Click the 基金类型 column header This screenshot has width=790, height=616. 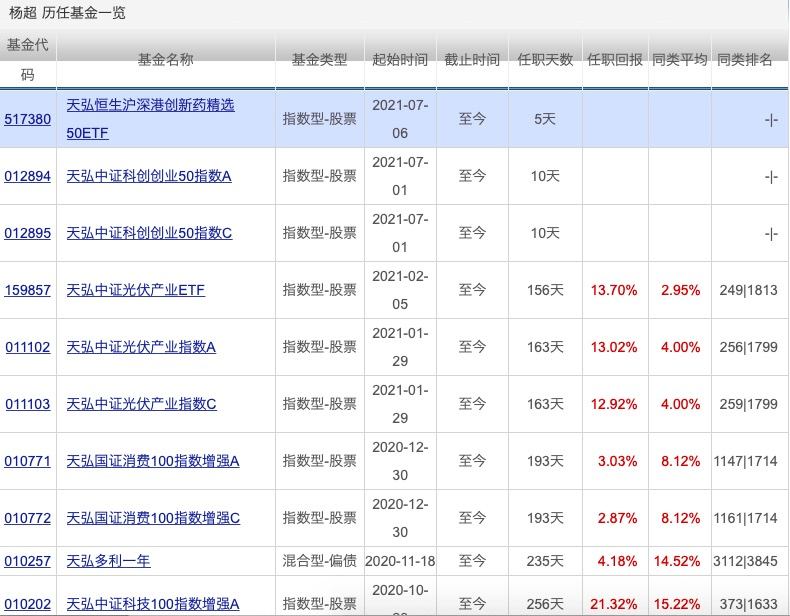(319, 60)
